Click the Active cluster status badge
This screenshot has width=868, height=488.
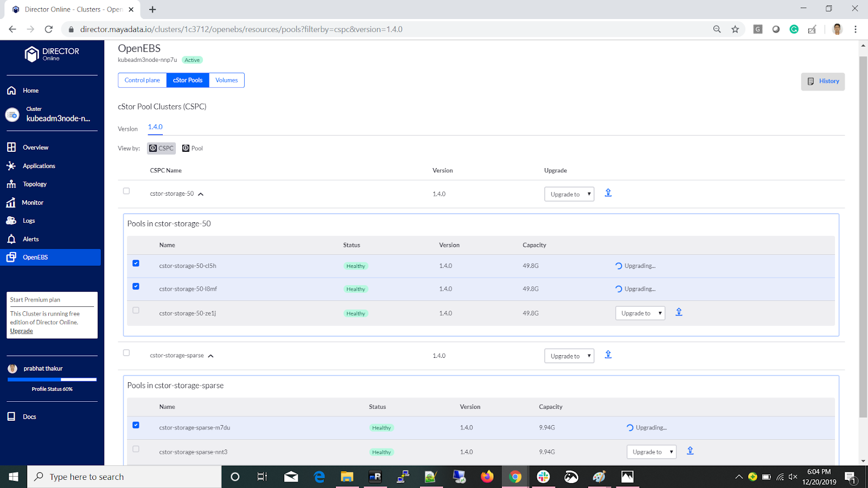pyautogui.click(x=192, y=60)
